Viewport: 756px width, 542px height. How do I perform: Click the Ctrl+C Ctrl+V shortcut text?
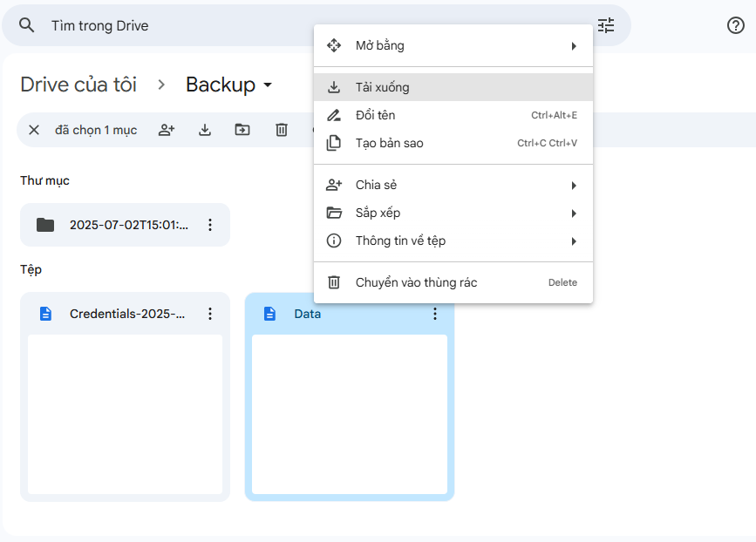(548, 143)
